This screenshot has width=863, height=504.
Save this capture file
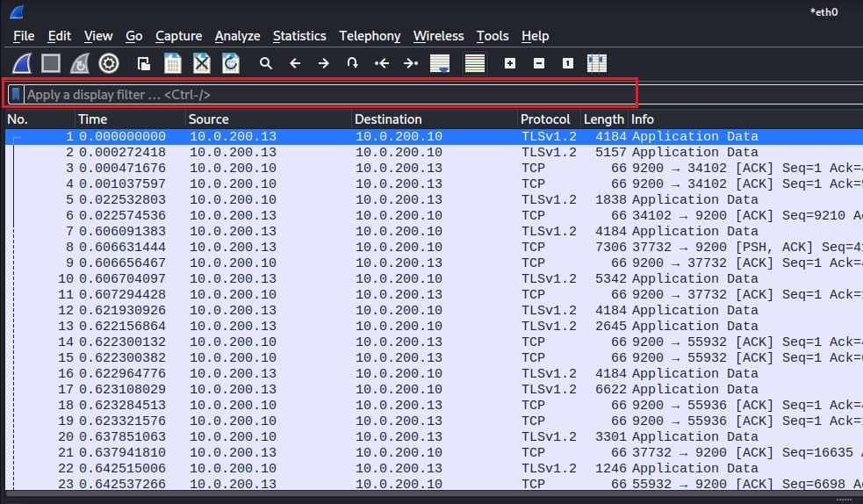[x=173, y=63]
